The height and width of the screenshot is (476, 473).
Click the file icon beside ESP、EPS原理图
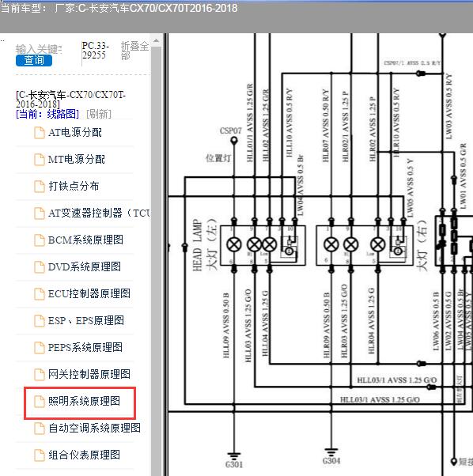(x=40, y=320)
